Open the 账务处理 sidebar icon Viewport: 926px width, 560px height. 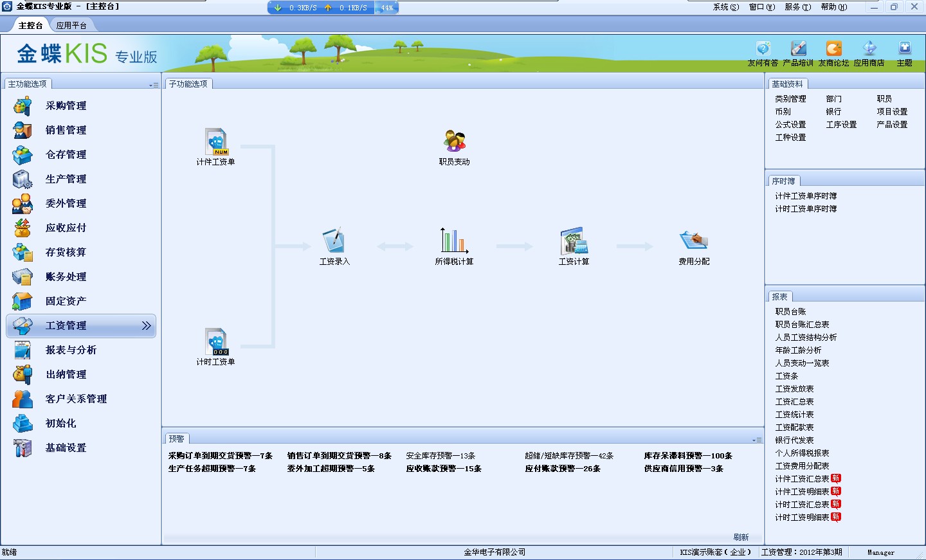click(23, 276)
